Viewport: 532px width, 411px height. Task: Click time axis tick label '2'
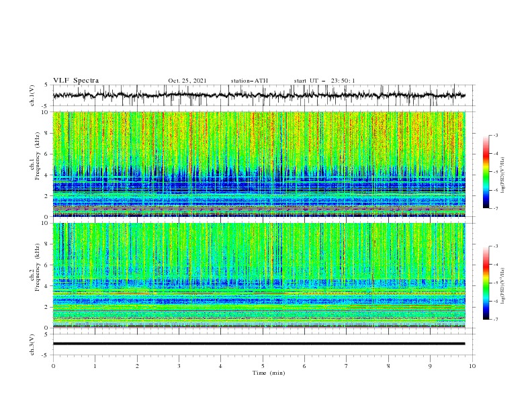(x=137, y=366)
